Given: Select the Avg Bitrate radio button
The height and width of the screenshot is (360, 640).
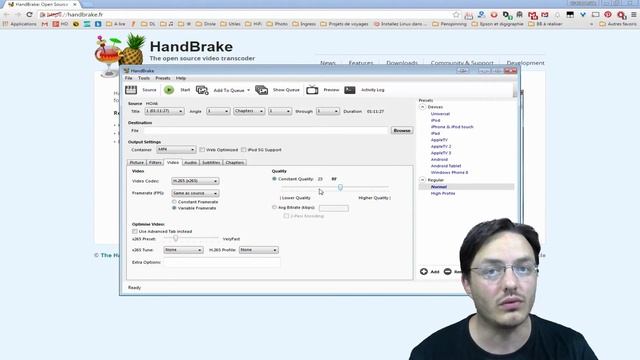Looking at the screenshot, I should pos(274,207).
